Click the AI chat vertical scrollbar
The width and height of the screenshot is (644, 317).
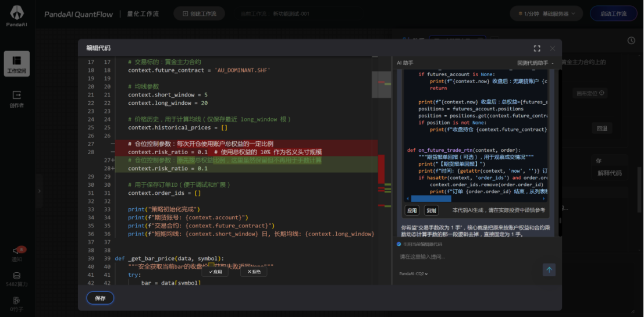coord(560,220)
